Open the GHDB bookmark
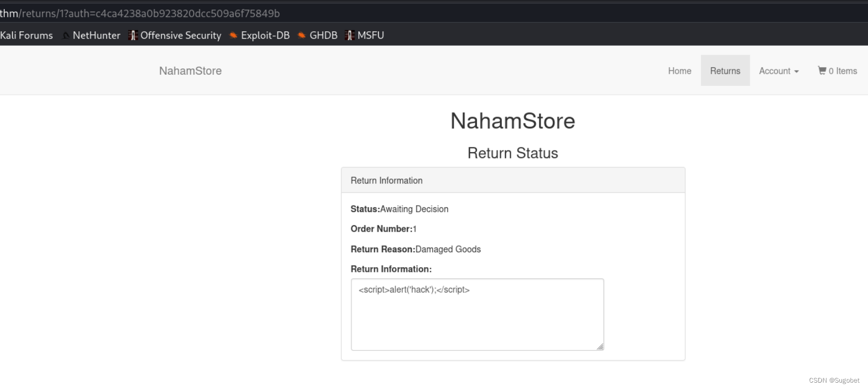This screenshot has height=389, width=868. [317, 36]
